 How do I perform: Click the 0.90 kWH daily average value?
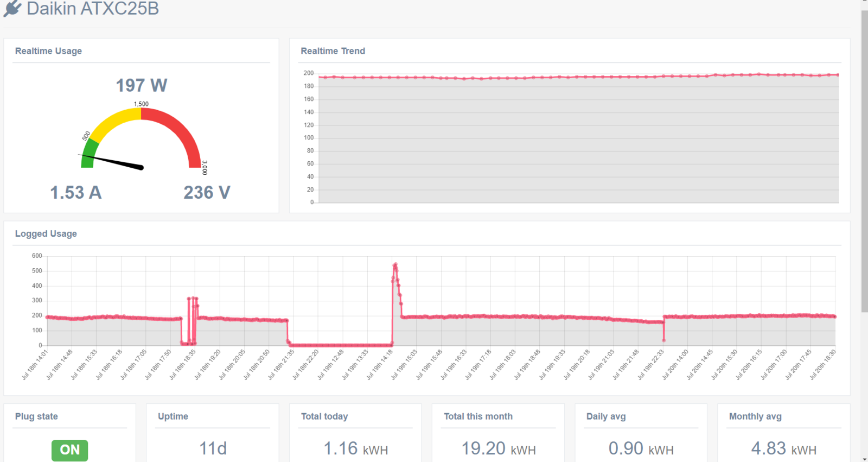(641, 448)
